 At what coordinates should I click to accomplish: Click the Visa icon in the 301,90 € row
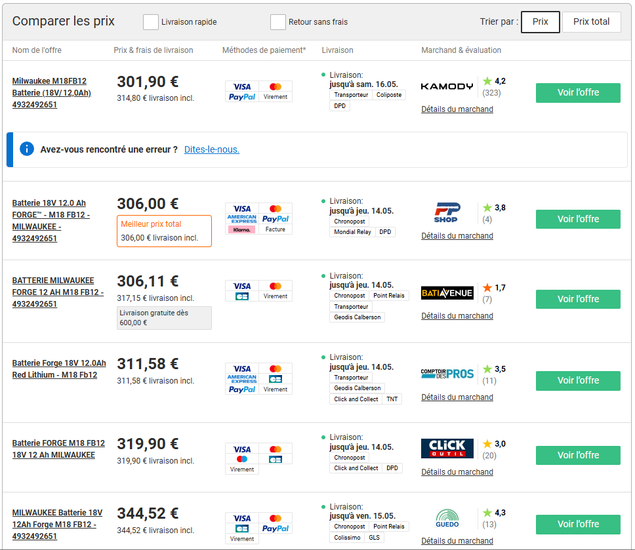242,87
